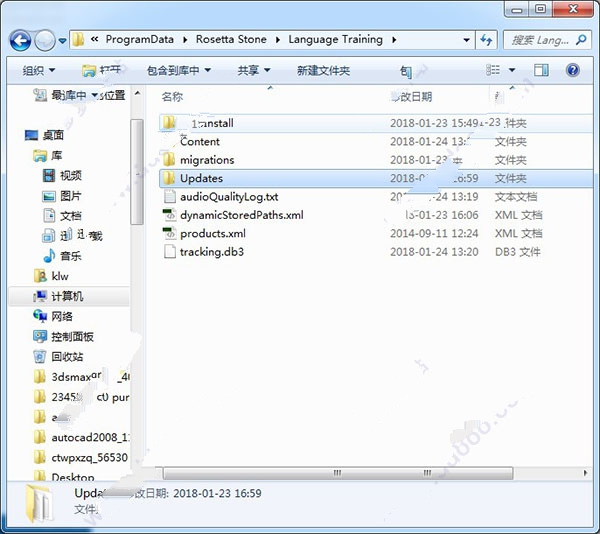Select products.xml file name

point(213,233)
